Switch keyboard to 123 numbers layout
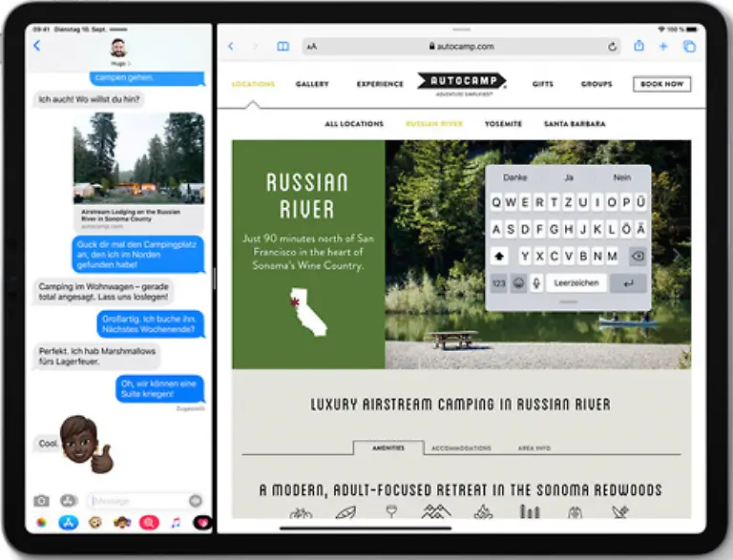The height and width of the screenshot is (560, 733). click(498, 283)
